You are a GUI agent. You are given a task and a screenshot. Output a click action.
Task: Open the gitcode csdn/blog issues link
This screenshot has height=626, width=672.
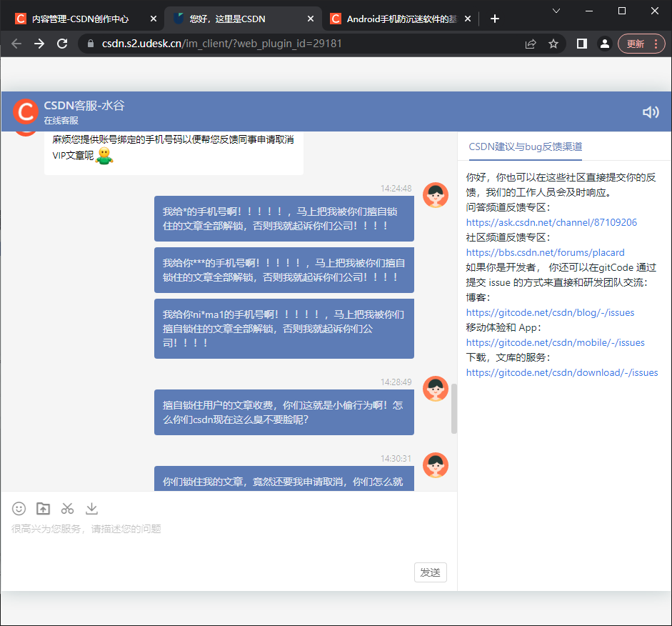(x=551, y=312)
